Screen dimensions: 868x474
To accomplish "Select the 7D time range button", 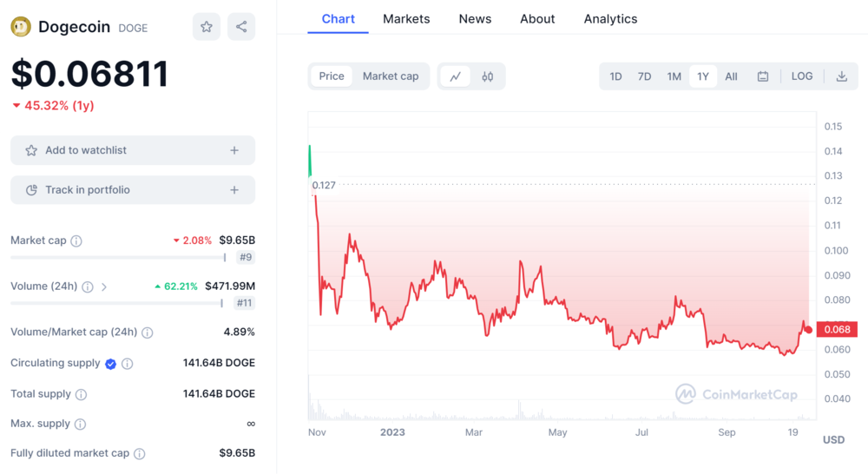I will coord(644,76).
